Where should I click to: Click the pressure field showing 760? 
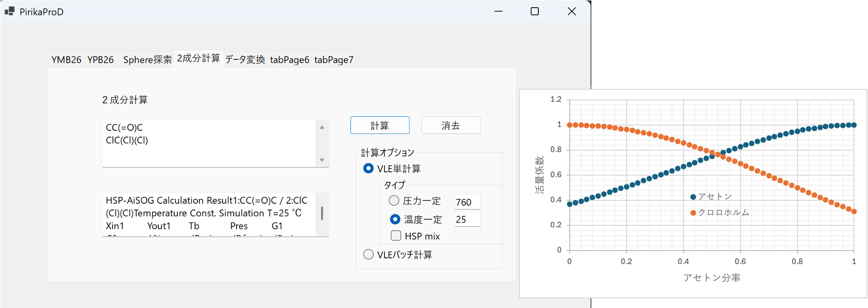click(467, 202)
